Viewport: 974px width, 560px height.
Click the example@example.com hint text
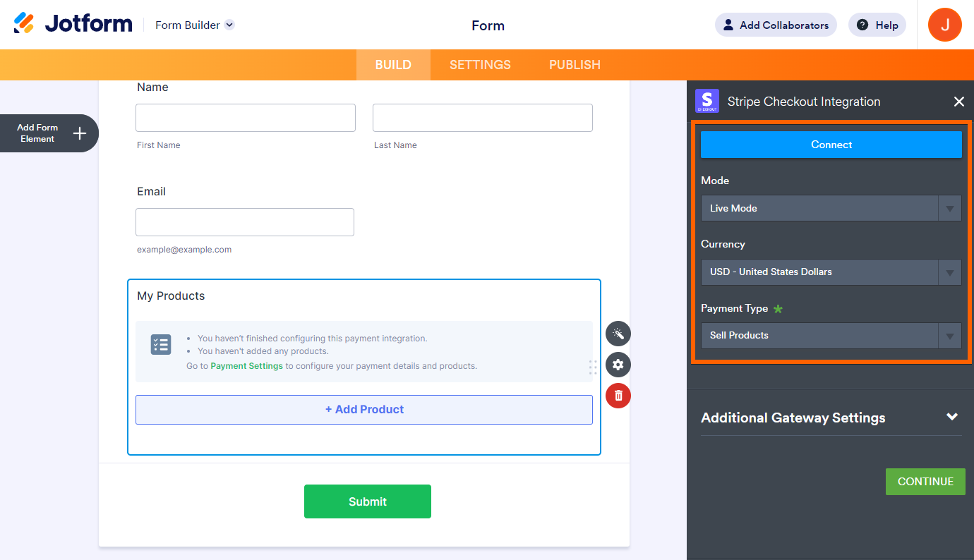[x=184, y=250]
